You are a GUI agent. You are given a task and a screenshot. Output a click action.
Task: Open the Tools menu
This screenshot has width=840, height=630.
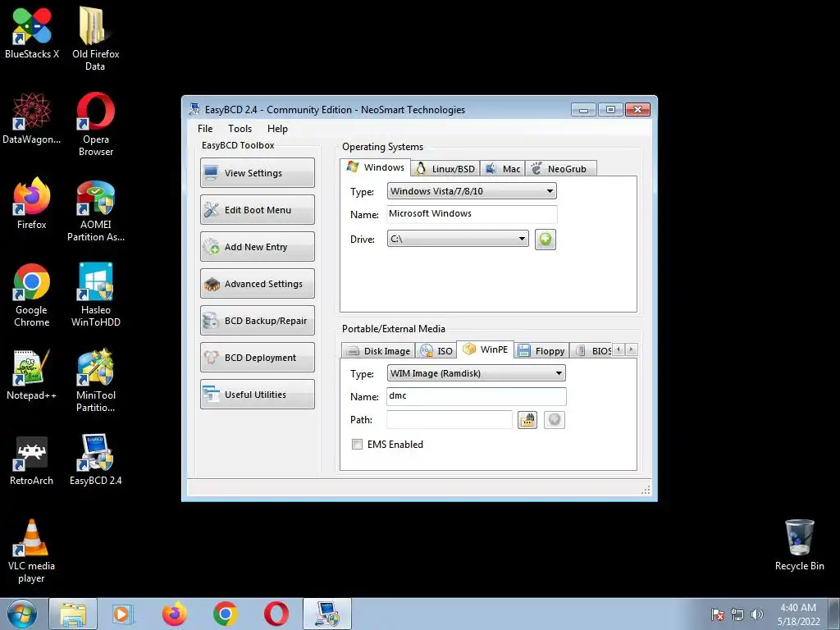[240, 129]
